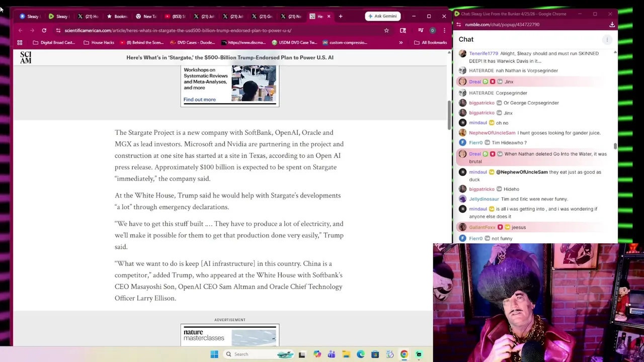
Task: Open the Chrome profile avatar menu
Action: coord(432,30)
